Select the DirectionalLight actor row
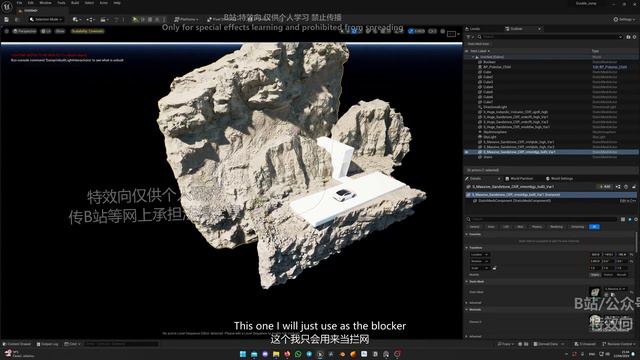Screen dimensions: 640x360 pyautogui.click(x=495, y=107)
